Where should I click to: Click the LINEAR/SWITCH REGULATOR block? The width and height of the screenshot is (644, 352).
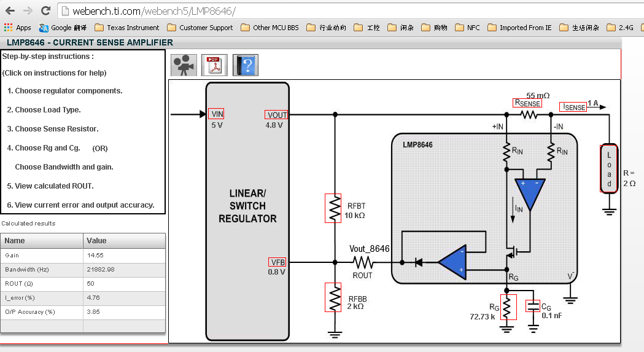(247, 212)
